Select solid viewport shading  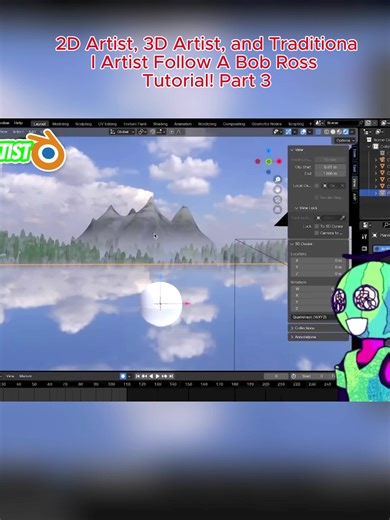click(333, 132)
